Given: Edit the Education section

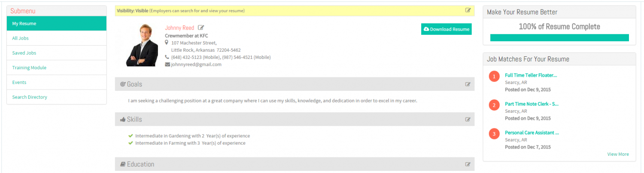Looking at the screenshot, I should click(x=468, y=164).
